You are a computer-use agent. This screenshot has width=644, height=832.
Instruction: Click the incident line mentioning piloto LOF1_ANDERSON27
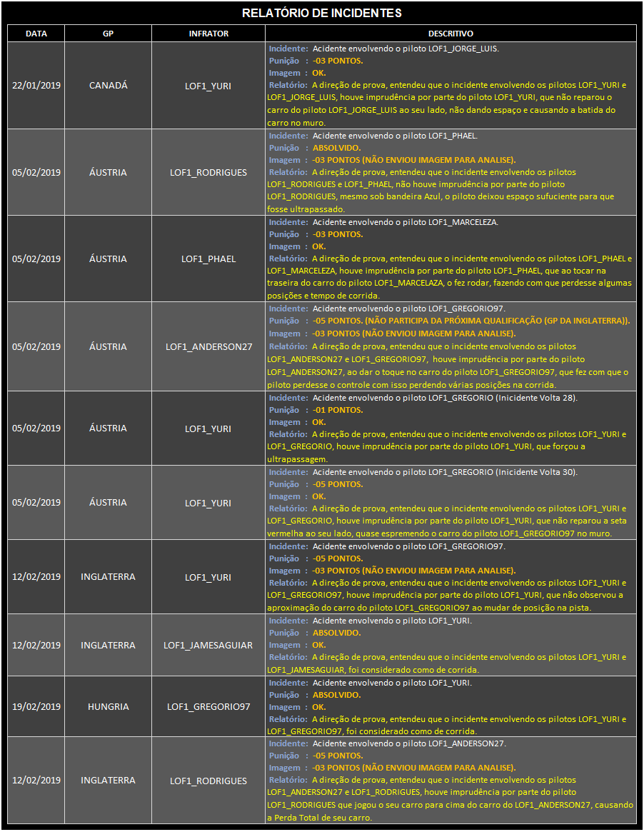tap(387, 743)
